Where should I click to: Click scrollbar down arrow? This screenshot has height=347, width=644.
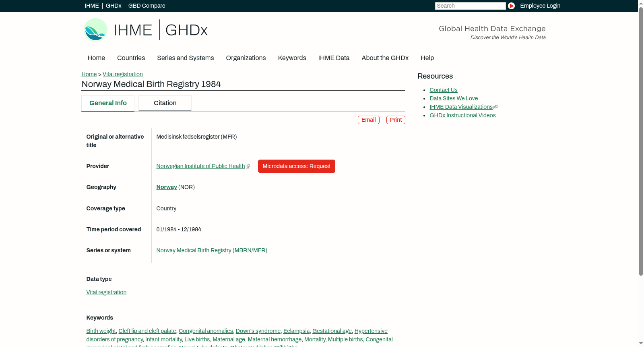point(641,344)
